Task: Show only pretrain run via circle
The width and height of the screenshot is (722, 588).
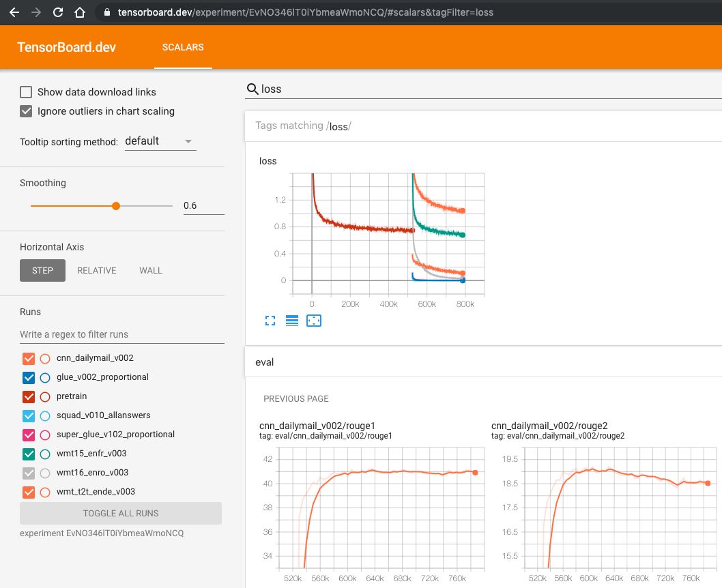Action: click(x=45, y=396)
